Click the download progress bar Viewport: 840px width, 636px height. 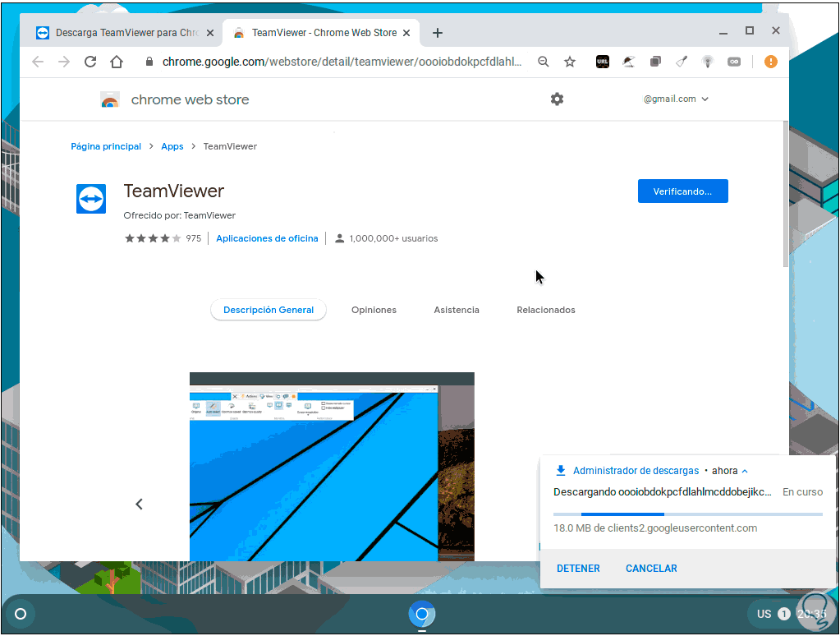pos(688,514)
